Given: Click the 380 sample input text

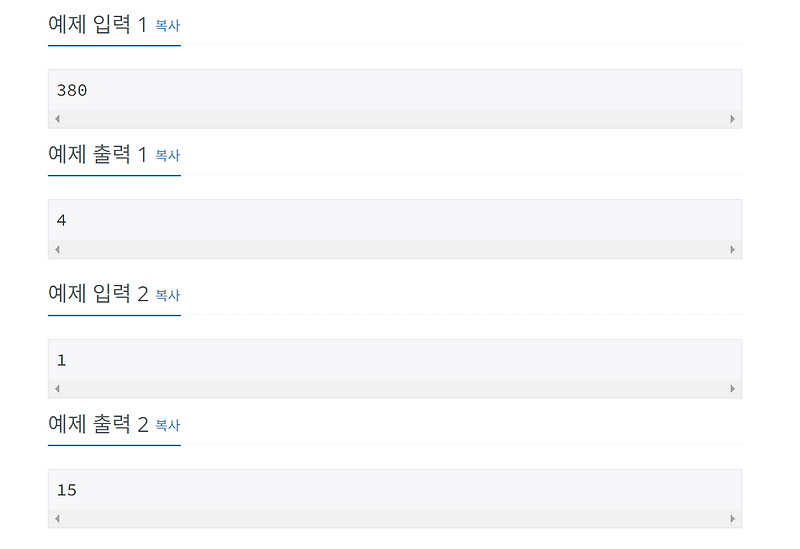Looking at the screenshot, I should point(72,90).
